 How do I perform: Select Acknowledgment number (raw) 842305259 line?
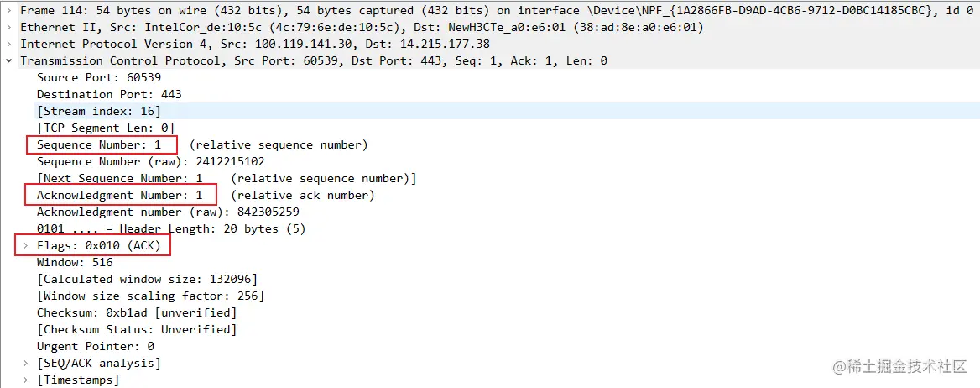[x=168, y=212]
